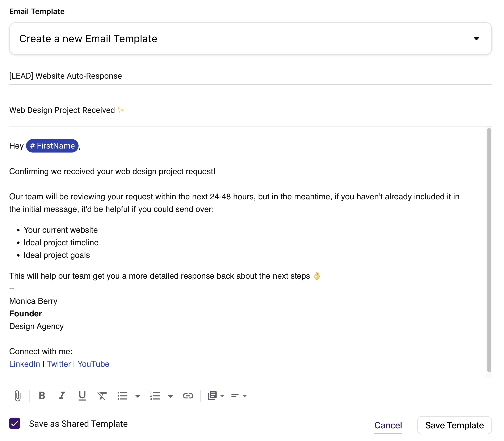Screen dimensions: 504x441
Task: Open the snippets library icon
Action: [x=212, y=395]
